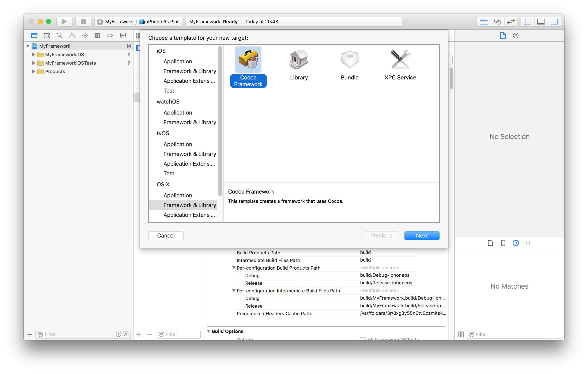Add a new file with plus button in navigator
The height and width of the screenshot is (374, 588).
(30, 334)
